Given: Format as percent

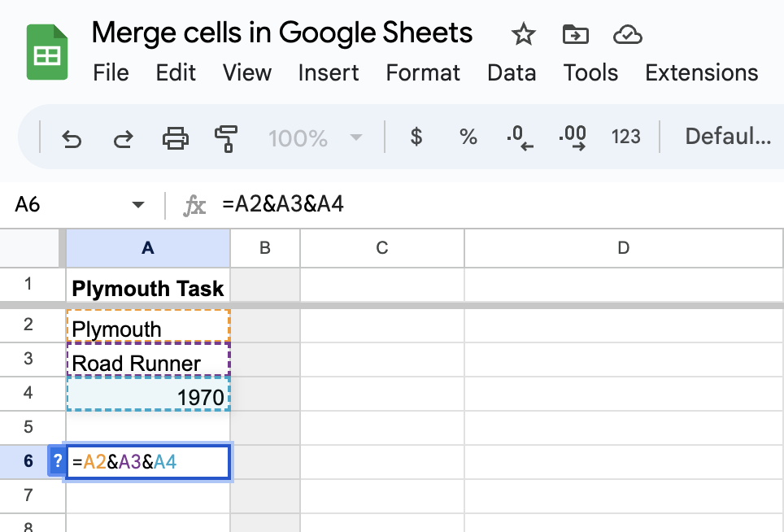Looking at the screenshot, I should point(468,137).
